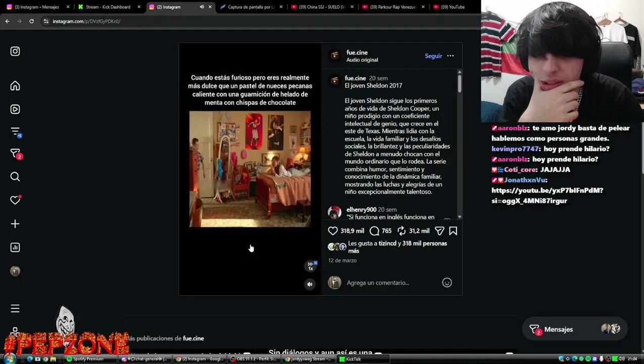This screenshot has width=644, height=364.
Task: Switch to (39) YouTube tab
Action: click(453, 7)
